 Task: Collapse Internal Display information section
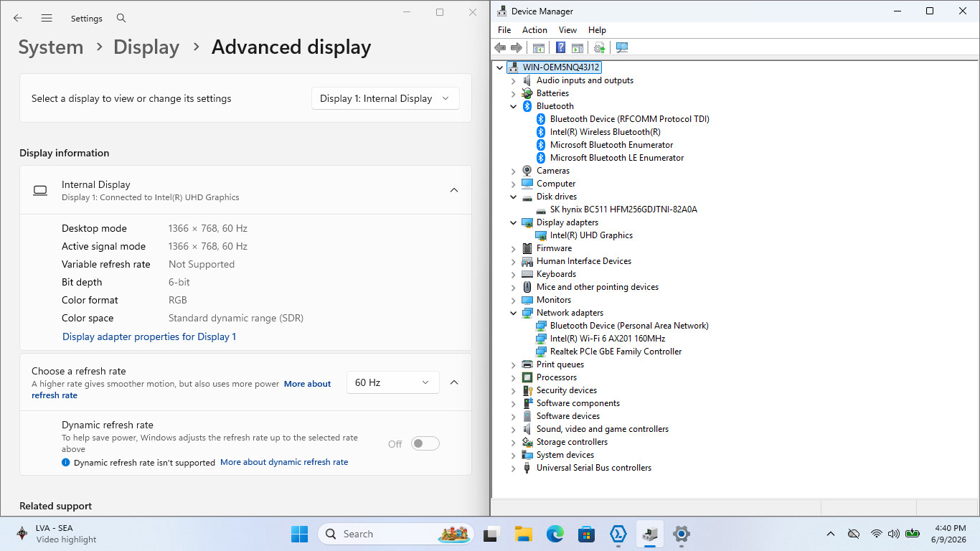tap(454, 190)
